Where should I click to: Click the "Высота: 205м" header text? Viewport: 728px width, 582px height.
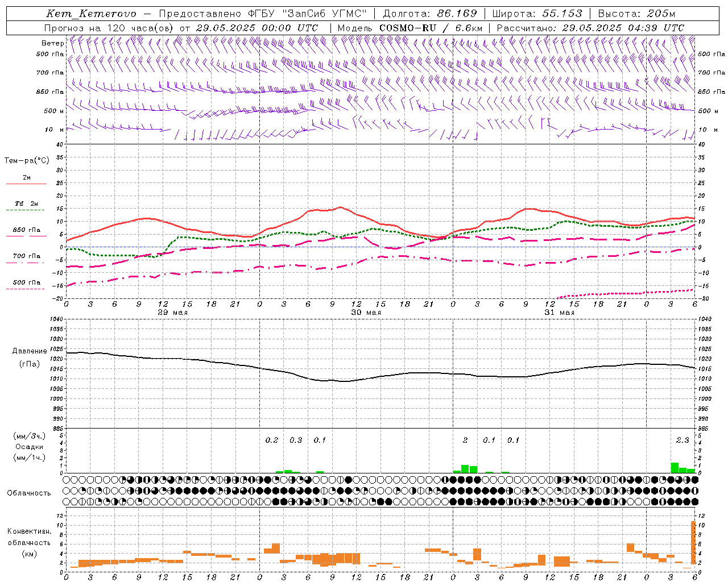(x=637, y=14)
